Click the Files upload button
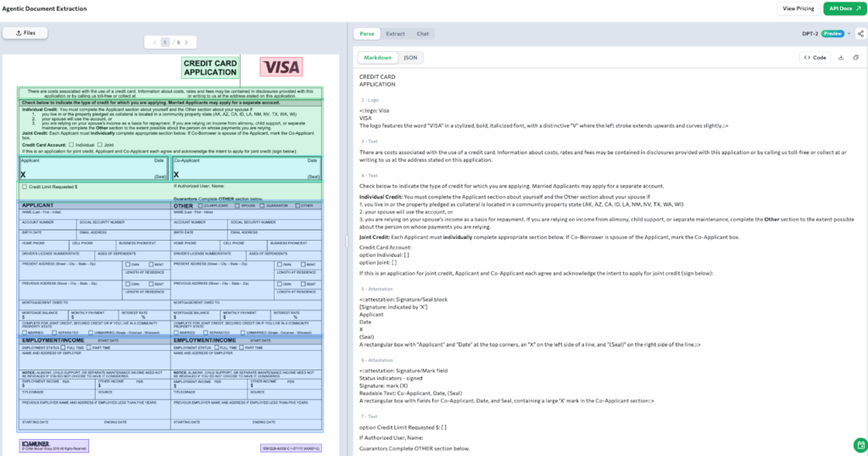 (25, 33)
